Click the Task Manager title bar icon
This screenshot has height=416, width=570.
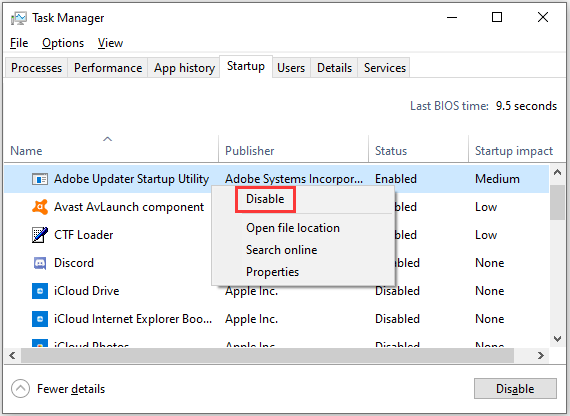[x=19, y=18]
